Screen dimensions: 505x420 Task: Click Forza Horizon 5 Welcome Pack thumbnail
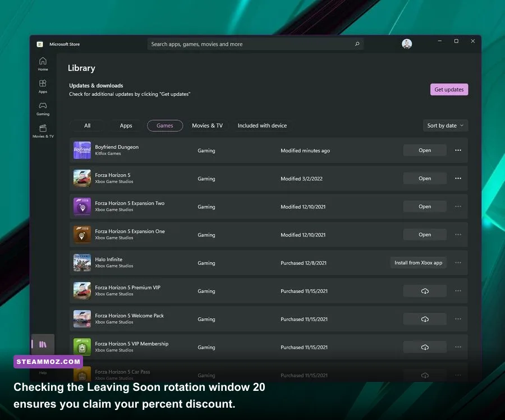click(82, 319)
